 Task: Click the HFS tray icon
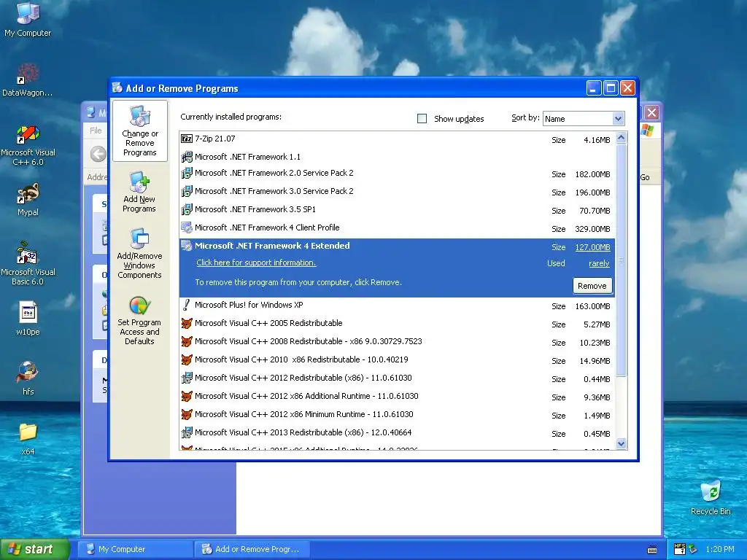point(680,549)
